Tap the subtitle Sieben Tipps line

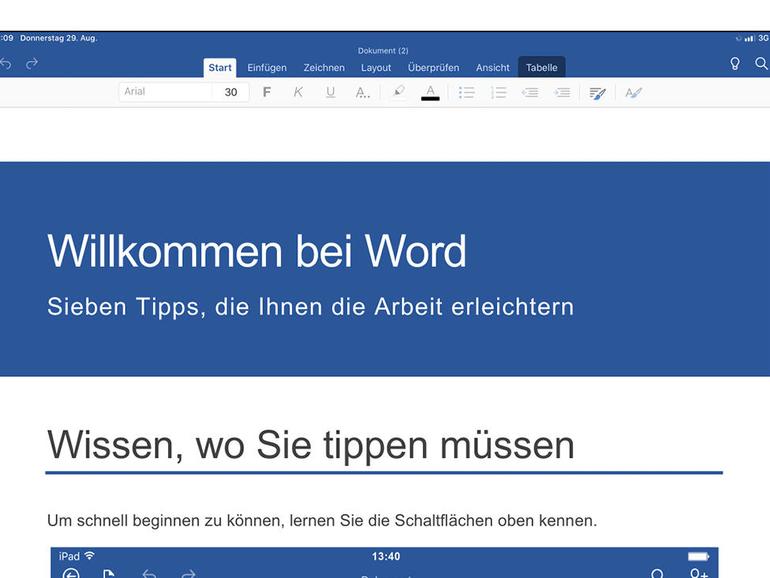(310, 306)
